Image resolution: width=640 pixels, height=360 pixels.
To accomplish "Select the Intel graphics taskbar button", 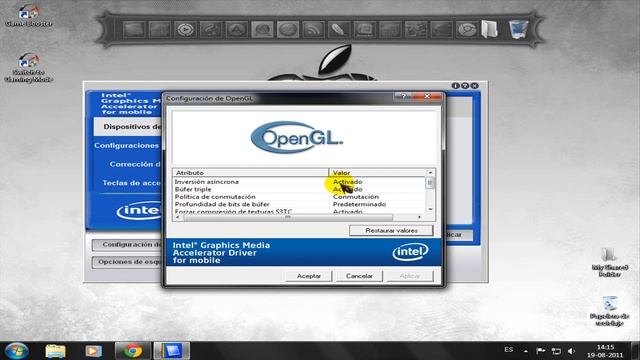I will pyautogui.click(x=171, y=351).
